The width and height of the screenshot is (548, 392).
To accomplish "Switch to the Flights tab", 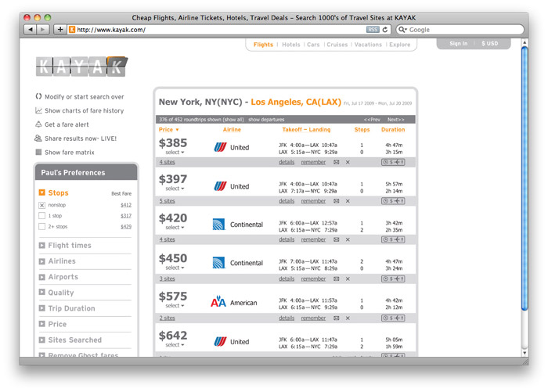I will point(263,45).
